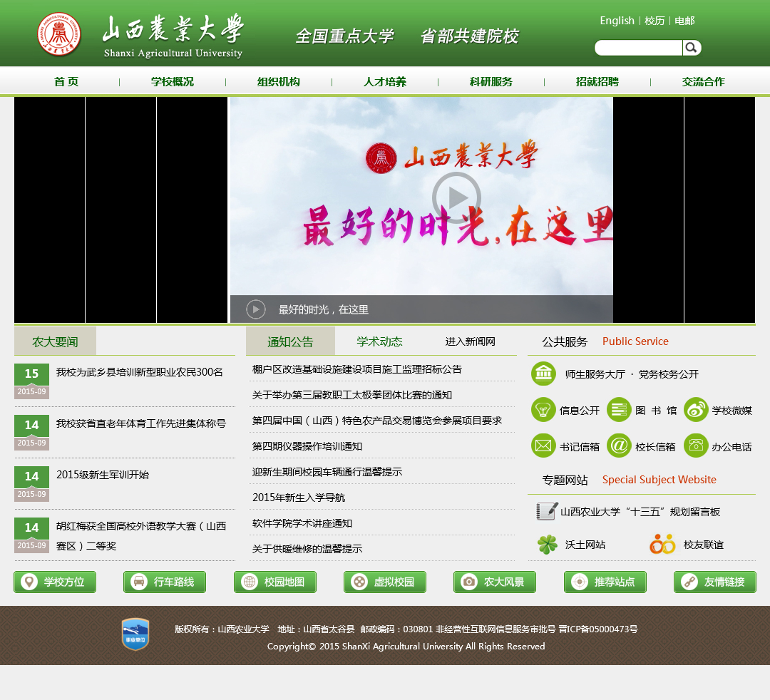Open the 学校概况 navigation menu
The height and width of the screenshot is (700, 770).
pos(173,81)
